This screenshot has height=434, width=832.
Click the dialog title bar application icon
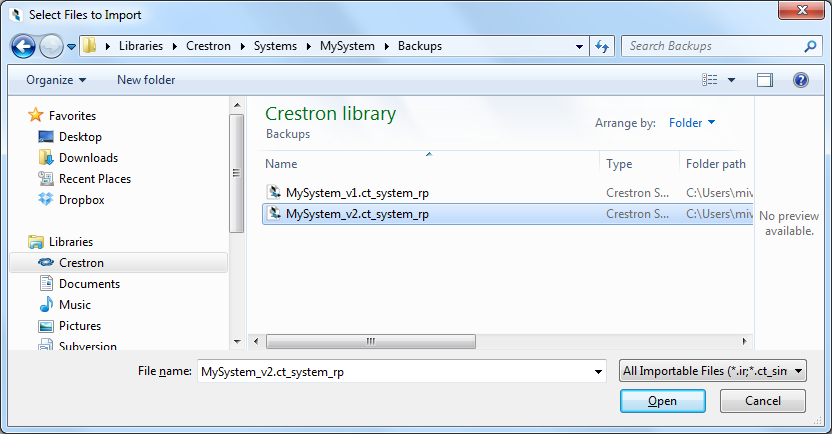(x=16, y=15)
